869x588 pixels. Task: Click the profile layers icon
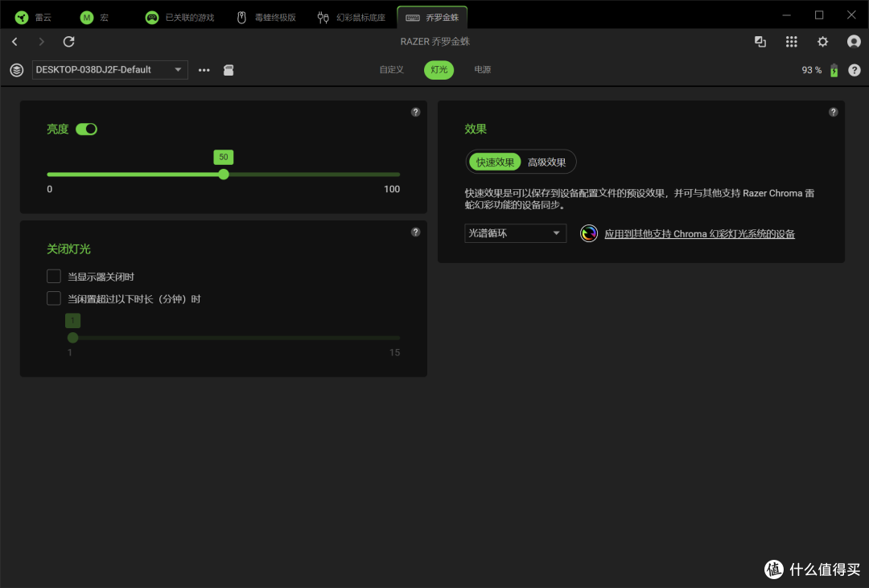[17, 70]
